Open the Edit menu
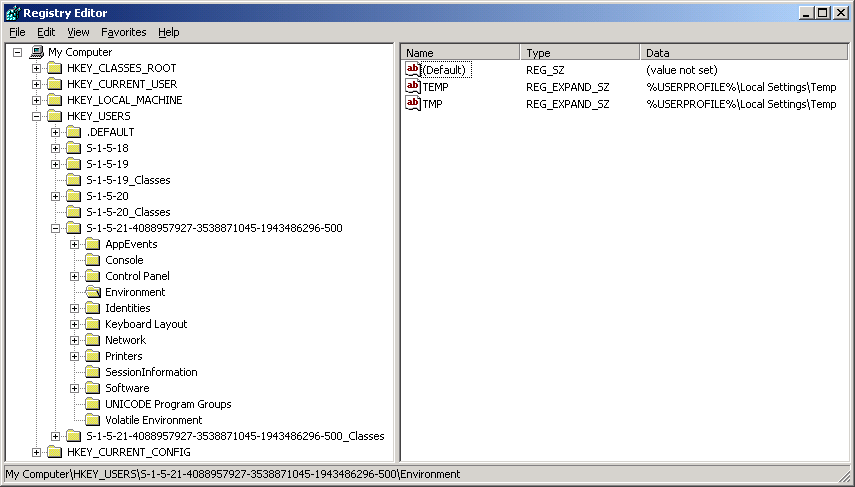The image size is (855, 487). 46,32
